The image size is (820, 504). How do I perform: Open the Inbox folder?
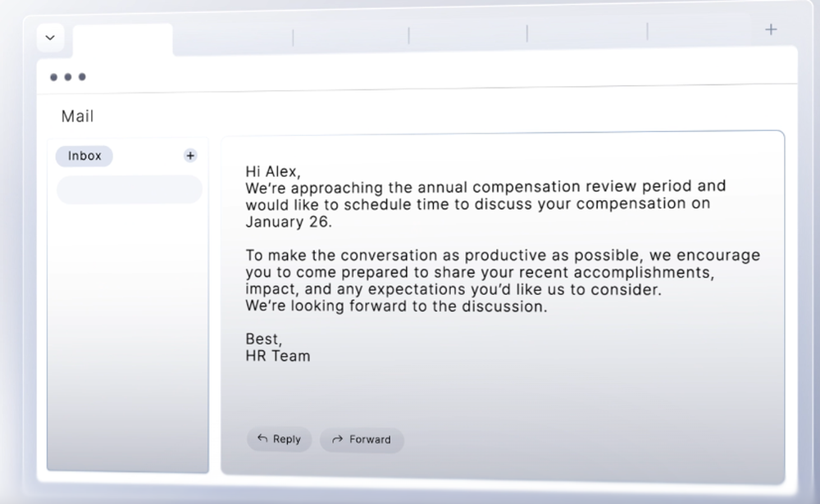coord(84,156)
